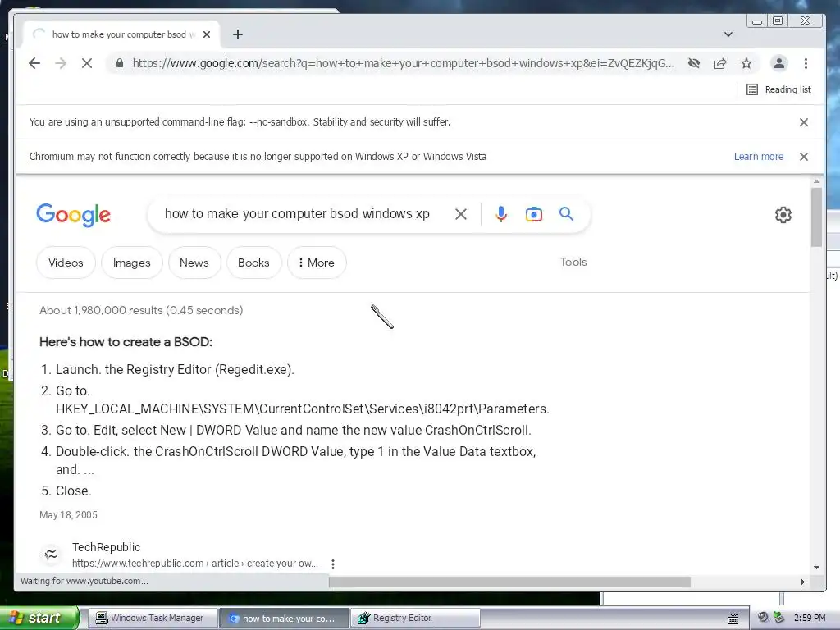Bookmark this page with the star icon

(746, 63)
